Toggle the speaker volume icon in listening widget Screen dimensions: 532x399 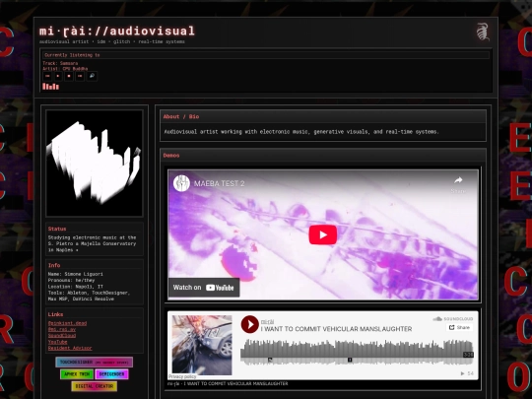pyautogui.click(x=92, y=76)
